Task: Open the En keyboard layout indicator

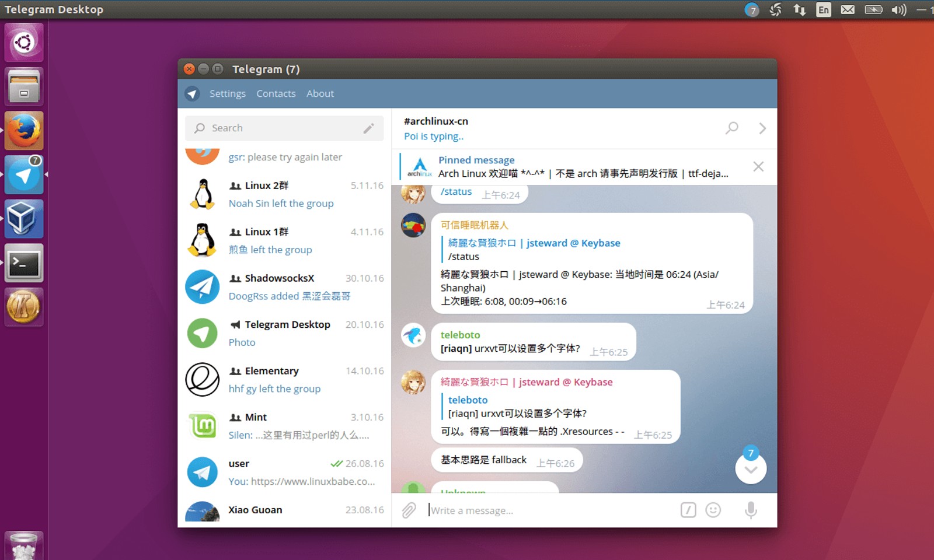Action: click(823, 9)
